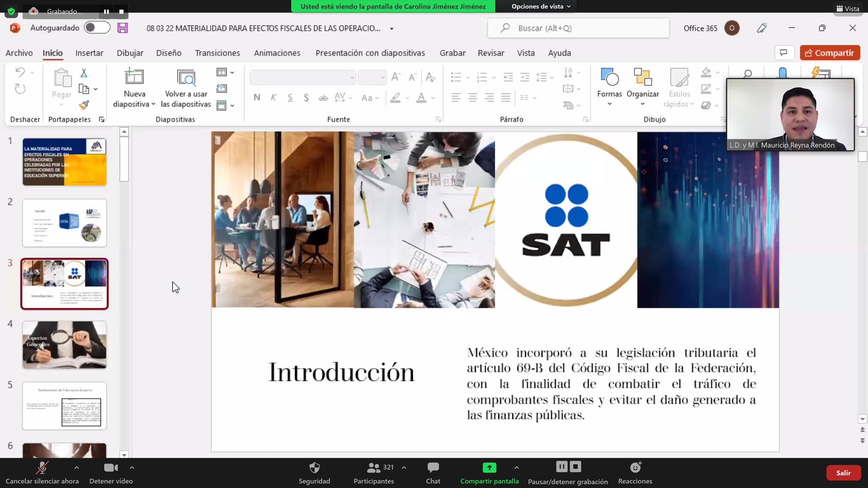Click Volver a usar las diapositivas
Image resolution: width=868 pixels, height=488 pixels.
[x=186, y=89]
